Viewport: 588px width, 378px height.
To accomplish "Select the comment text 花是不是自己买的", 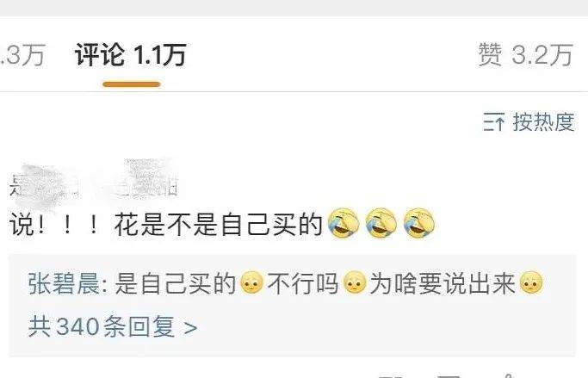I will (219, 225).
